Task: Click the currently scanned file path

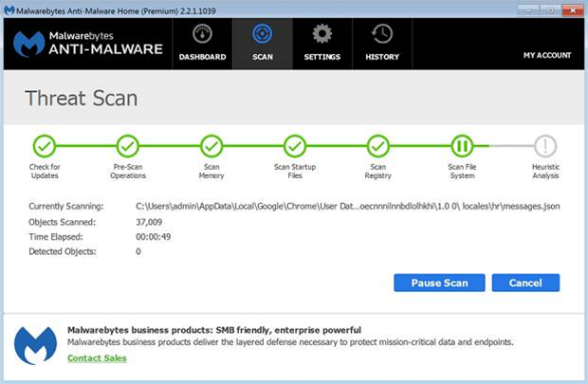Action: click(x=348, y=207)
